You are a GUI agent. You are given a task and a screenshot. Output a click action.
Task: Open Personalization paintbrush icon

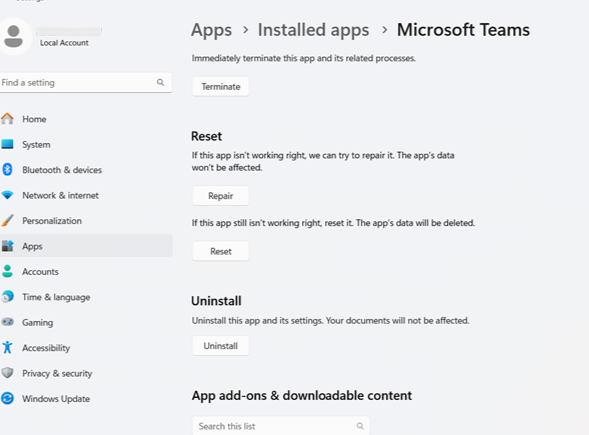pos(7,221)
